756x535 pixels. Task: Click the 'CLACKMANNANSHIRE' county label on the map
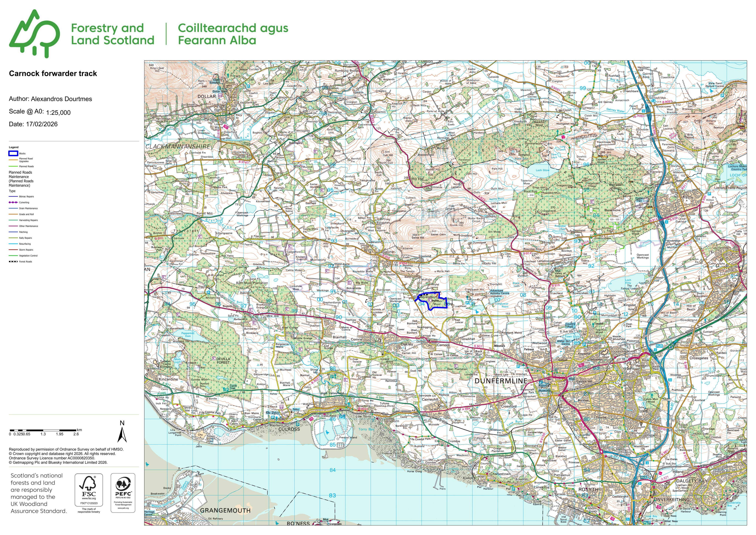[x=178, y=146]
